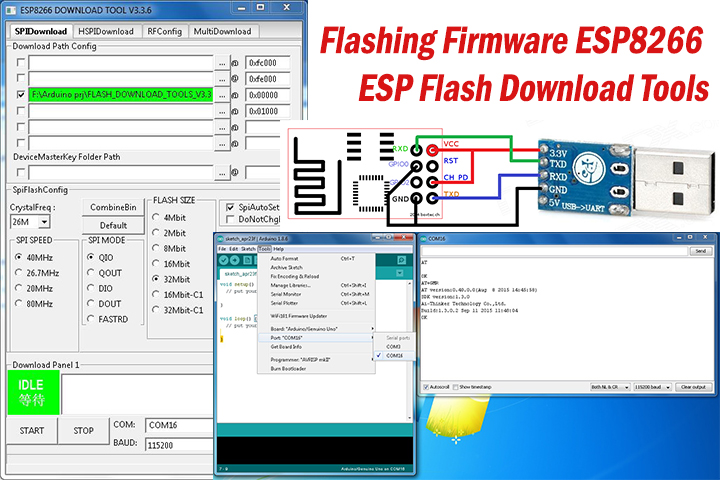720x480 pixels.
Task: Click the Arduino editor scrollbar up arrow
Action: click(x=410, y=284)
